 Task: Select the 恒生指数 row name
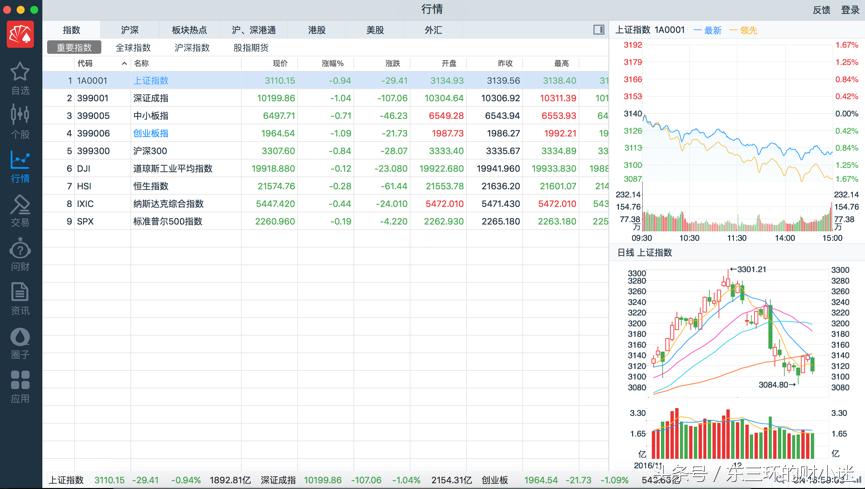(151, 187)
